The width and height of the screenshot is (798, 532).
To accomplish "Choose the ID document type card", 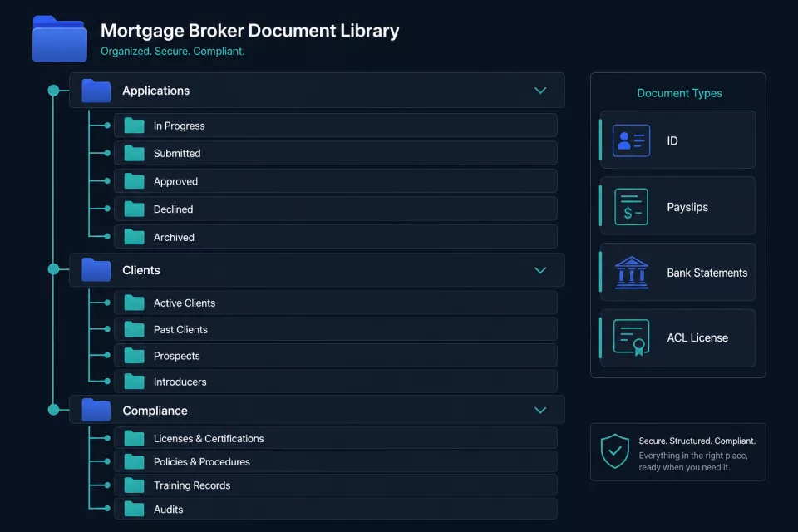I will tap(678, 140).
